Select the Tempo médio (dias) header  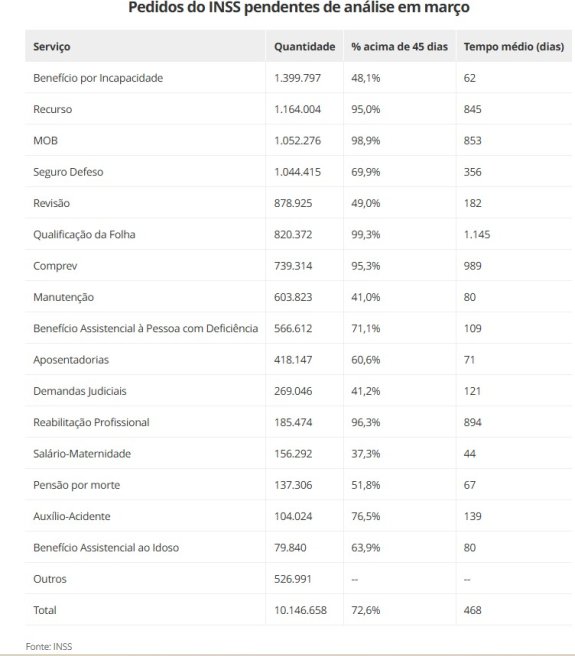pos(513,46)
